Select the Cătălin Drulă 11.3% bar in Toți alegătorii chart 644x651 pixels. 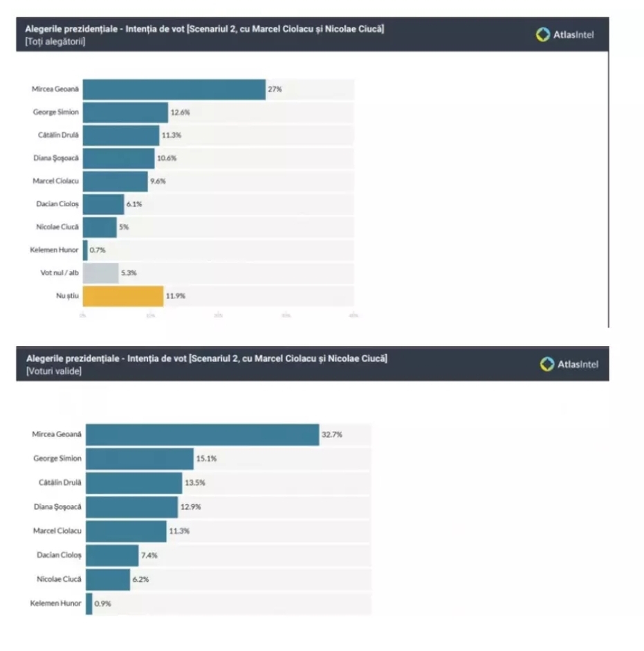tap(121, 135)
